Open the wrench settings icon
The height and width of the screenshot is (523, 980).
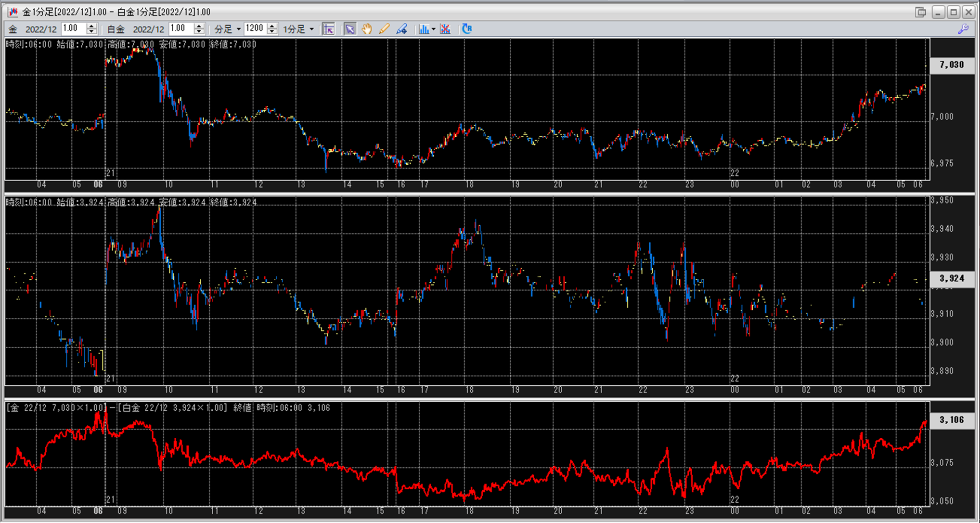[963, 29]
